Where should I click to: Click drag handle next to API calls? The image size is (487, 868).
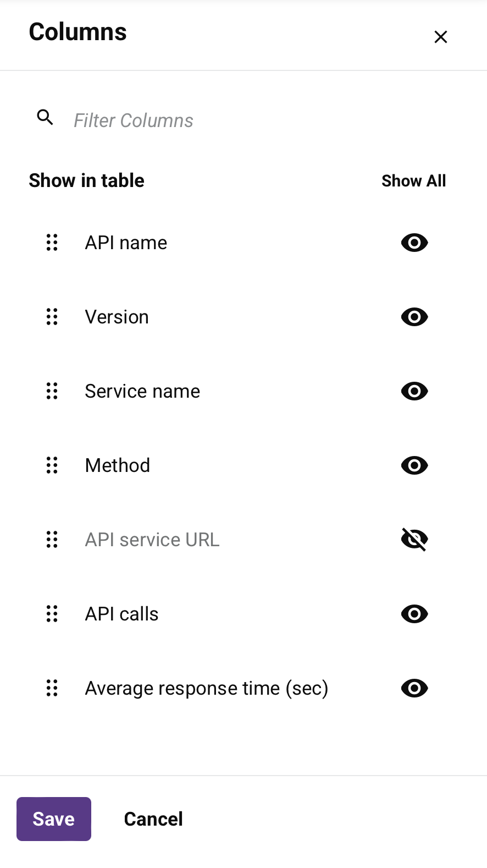pos(52,614)
